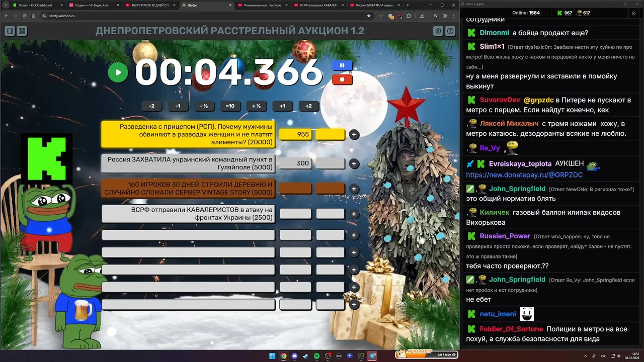Open browser extensions puzzle icon
644x362 pixels.
[409, 16]
